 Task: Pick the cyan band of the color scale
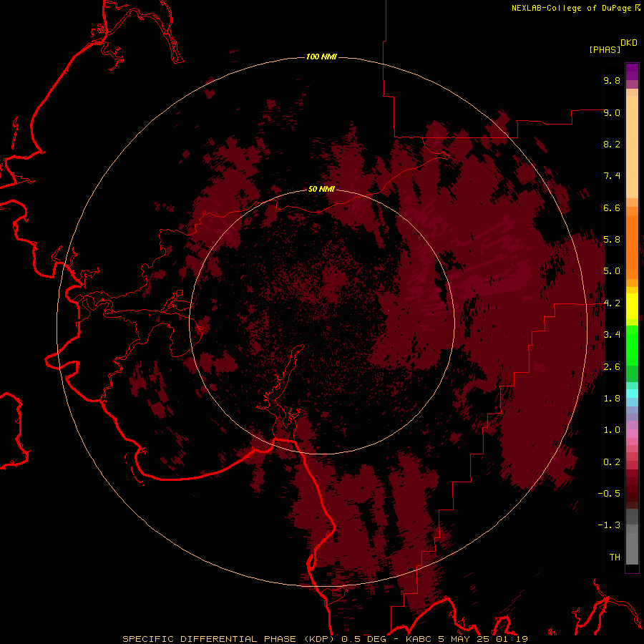pos(632,393)
